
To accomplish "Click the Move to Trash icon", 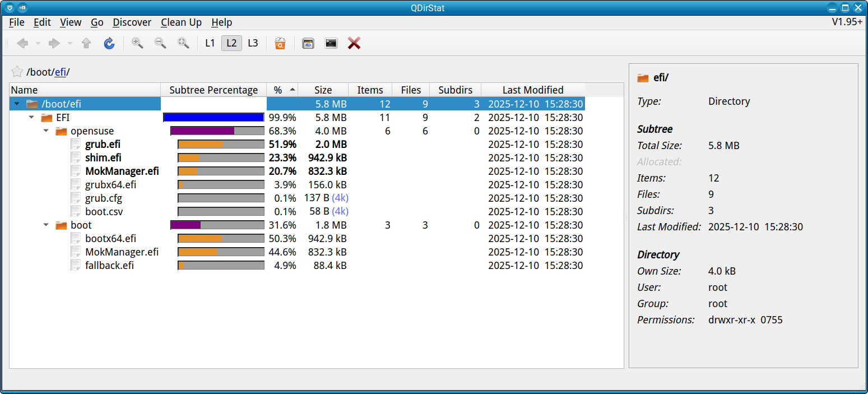I will (x=280, y=43).
